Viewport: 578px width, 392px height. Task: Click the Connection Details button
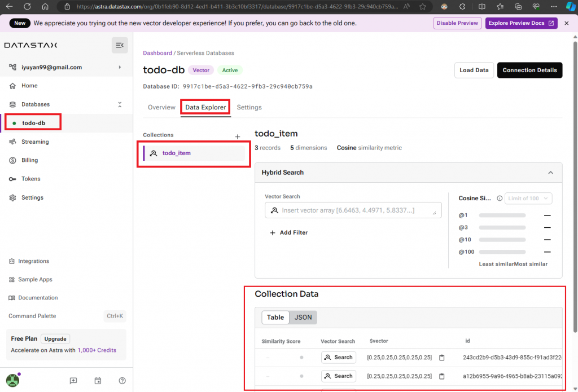(529, 70)
